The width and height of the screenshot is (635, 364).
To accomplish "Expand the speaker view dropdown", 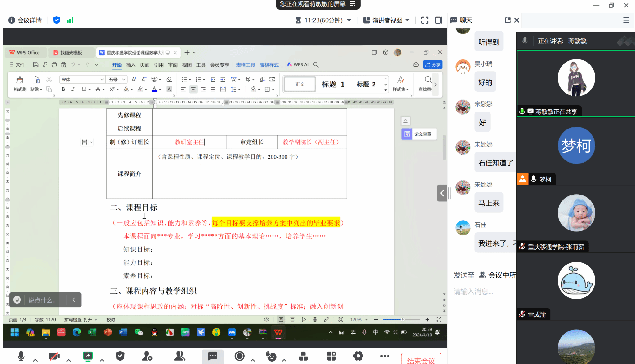I will [x=387, y=20].
